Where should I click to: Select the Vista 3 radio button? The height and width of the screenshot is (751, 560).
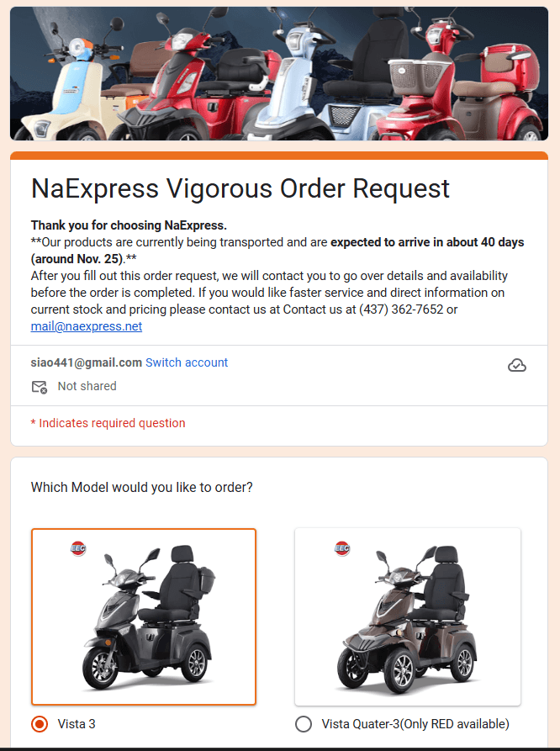click(x=40, y=724)
